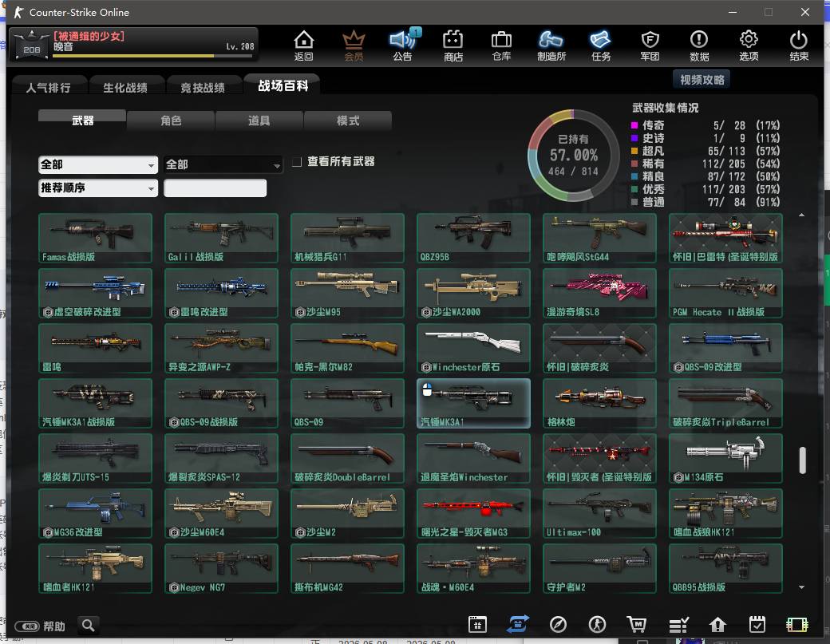830x644 pixels.
Task: Click the 帮助 help button
Action: tap(40, 626)
